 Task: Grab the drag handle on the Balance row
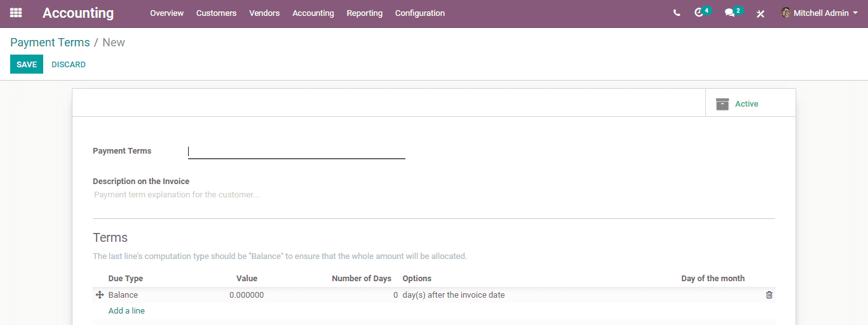[x=100, y=295]
